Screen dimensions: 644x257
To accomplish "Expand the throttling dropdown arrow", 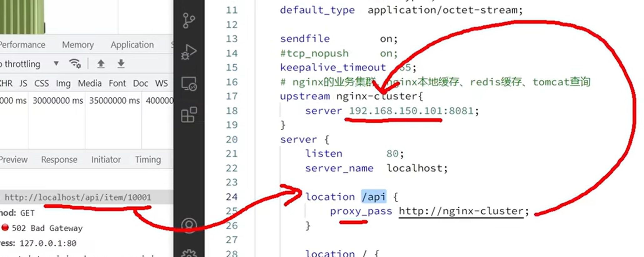I will (56, 64).
